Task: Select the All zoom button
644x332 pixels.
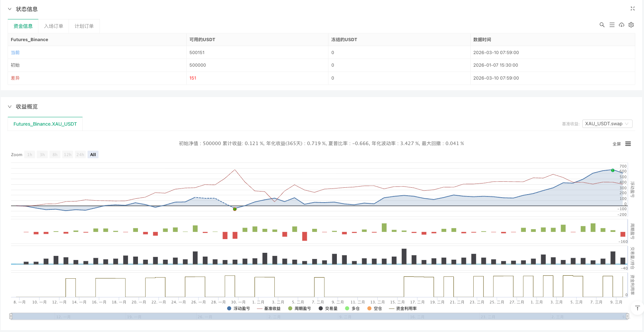Action: coord(93,155)
